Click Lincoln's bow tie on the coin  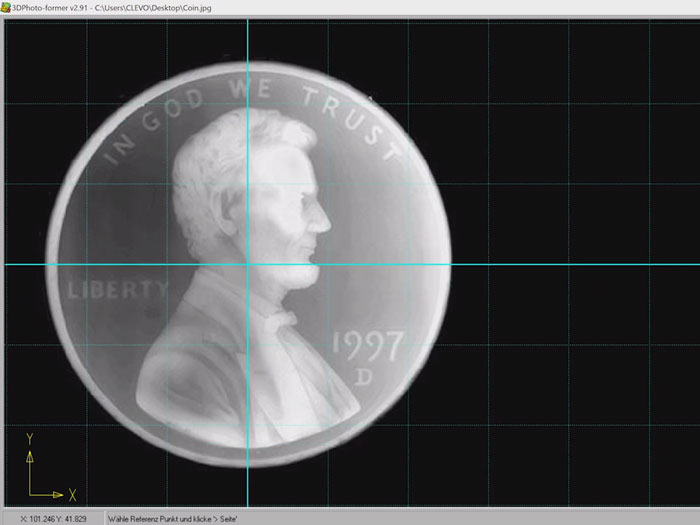pyautogui.click(x=281, y=320)
